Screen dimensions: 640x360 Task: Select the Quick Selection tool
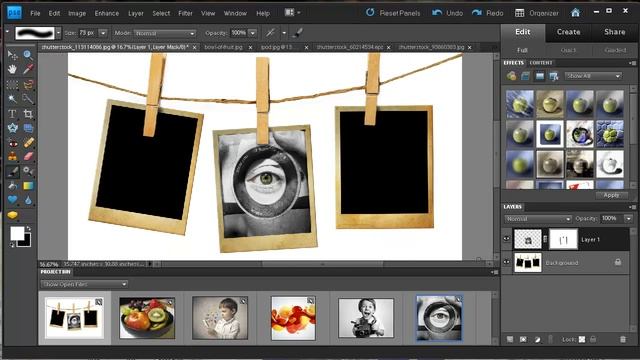pyautogui.click(x=28, y=98)
